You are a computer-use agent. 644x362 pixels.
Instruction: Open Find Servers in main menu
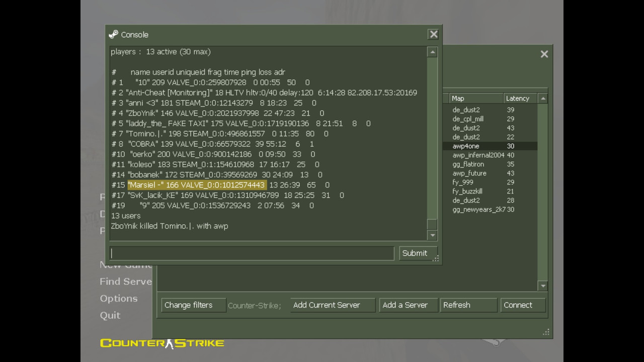(x=126, y=282)
